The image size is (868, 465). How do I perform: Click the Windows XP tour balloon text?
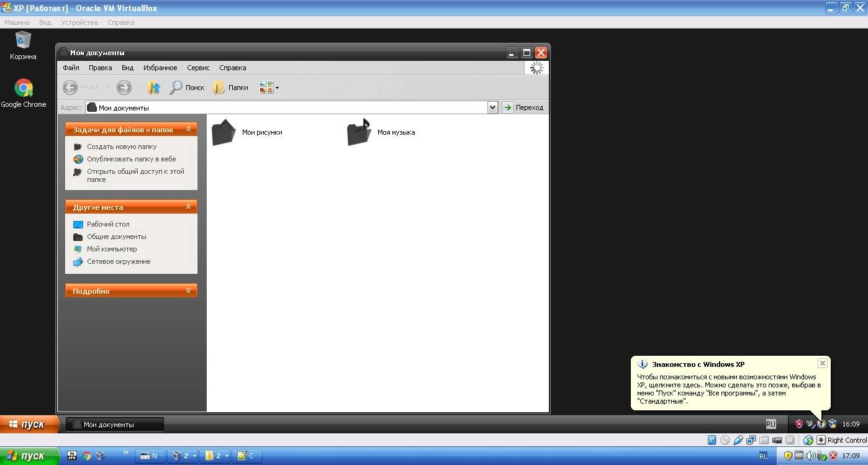(728, 389)
